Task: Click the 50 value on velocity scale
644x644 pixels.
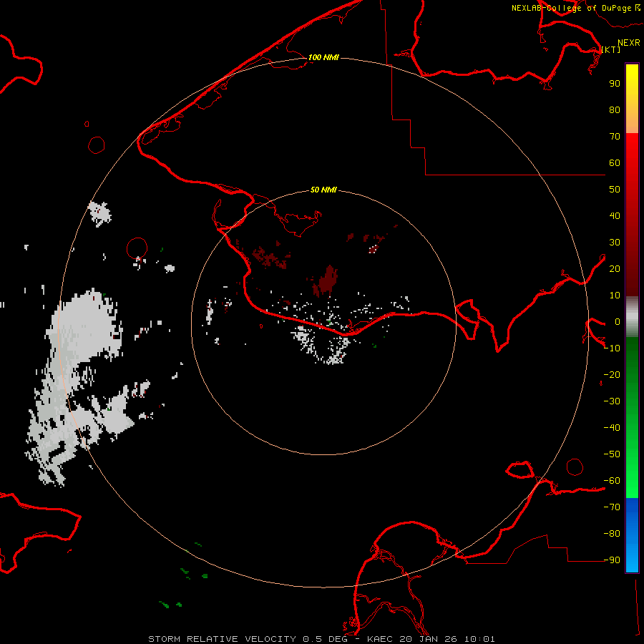Action: click(x=615, y=190)
